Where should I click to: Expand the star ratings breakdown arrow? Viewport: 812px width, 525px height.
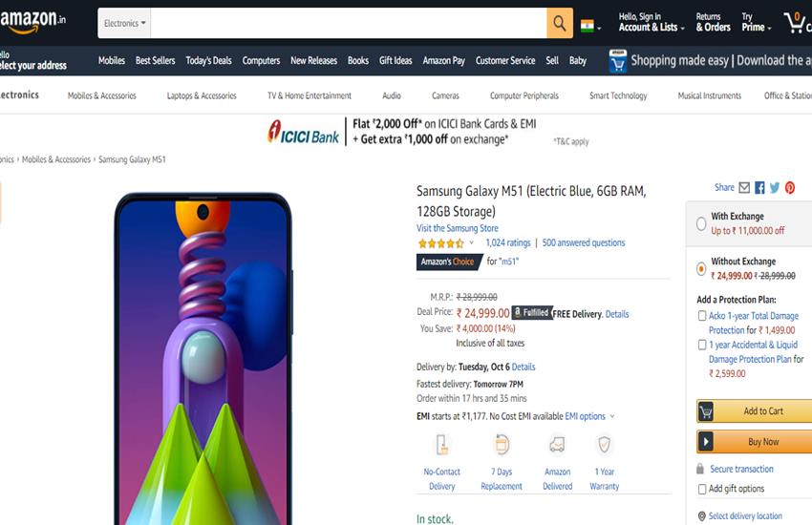[x=472, y=243]
